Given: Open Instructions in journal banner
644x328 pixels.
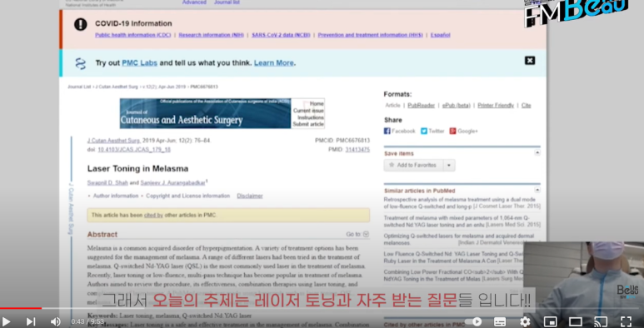Looking at the screenshot, I should click(311, 117).
